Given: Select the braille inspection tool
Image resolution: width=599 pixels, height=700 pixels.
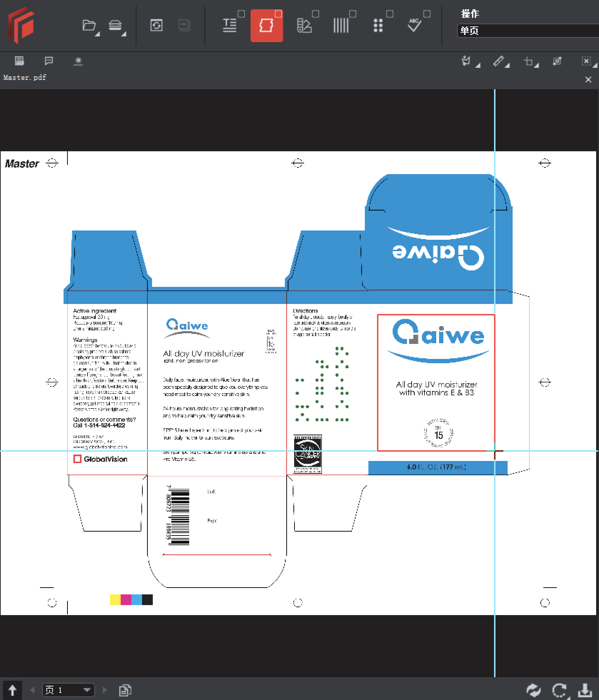Looking at the screenshot, I should click(x=378, y=25).
